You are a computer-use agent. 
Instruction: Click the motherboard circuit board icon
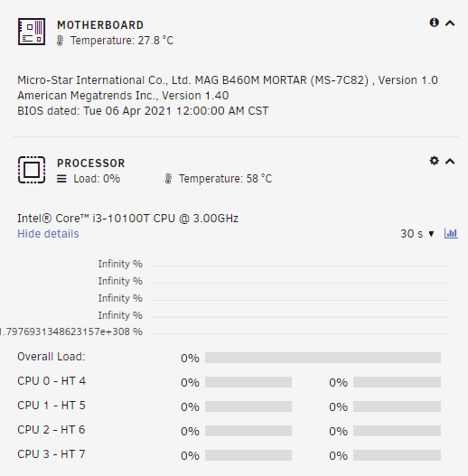(x=32, y=32)
